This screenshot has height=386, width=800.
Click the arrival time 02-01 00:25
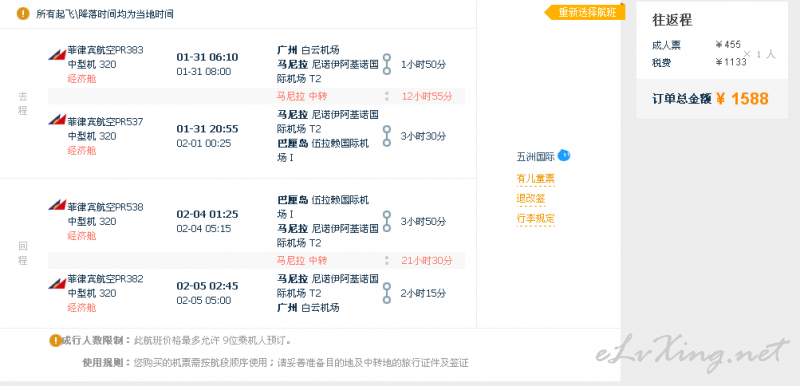(204, 143)
